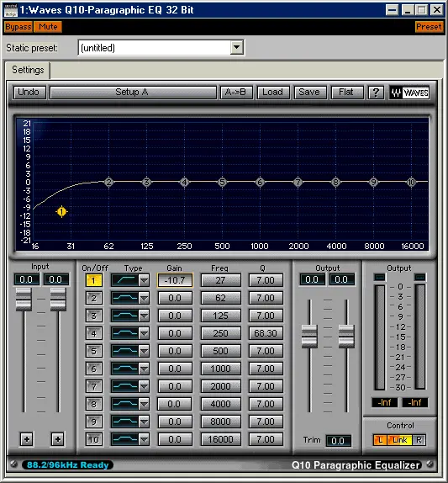The image size is (448, 483).
Task: Toggle the Link channel control
Action: point(400,440)
